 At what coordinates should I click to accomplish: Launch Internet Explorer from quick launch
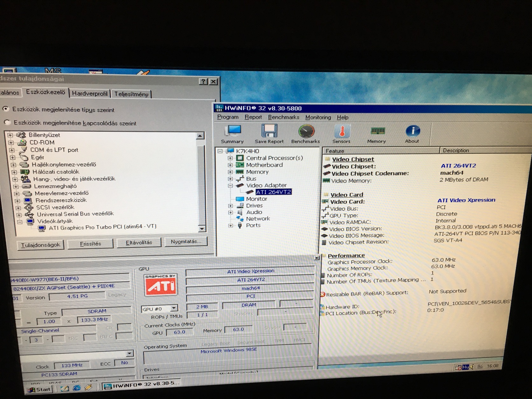click(x=77, y=388)
